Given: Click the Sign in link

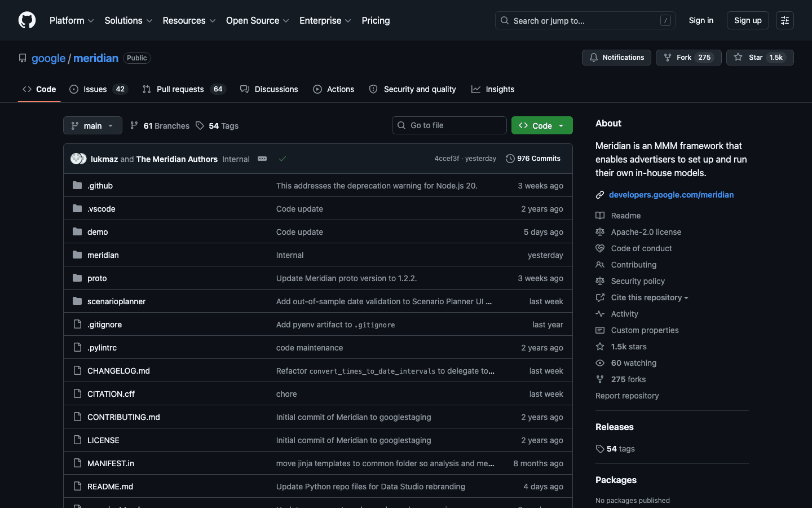Looking at the screenshot, I should click(701, 20).
